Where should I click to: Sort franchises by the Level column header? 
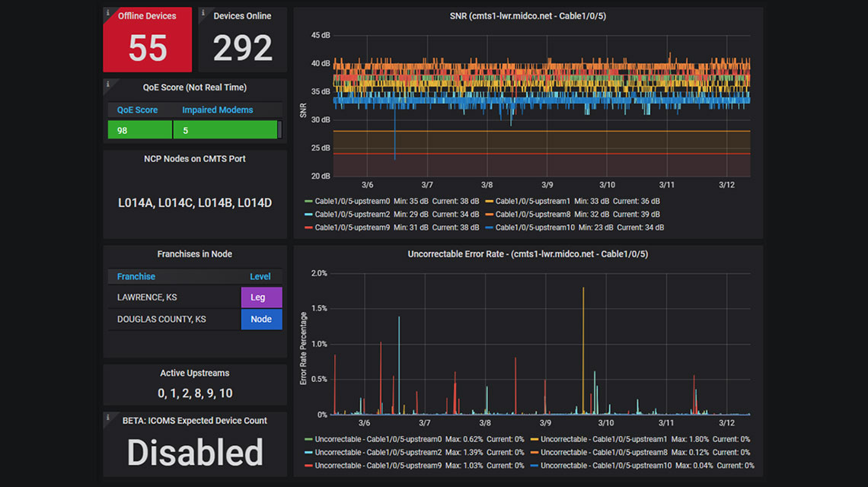(260, 276)
